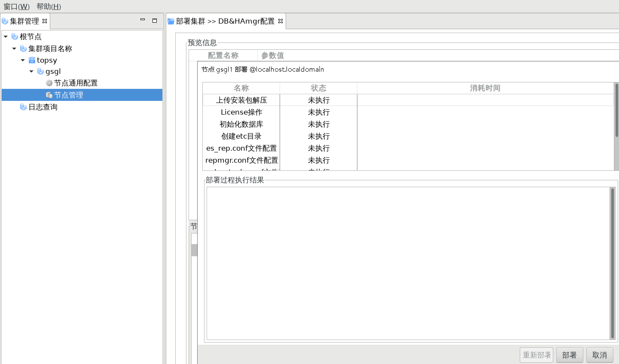Viewport: 619px width, 364px height.
Task: Click the 根节点 root node icon
Action: (x=15, y=36)
